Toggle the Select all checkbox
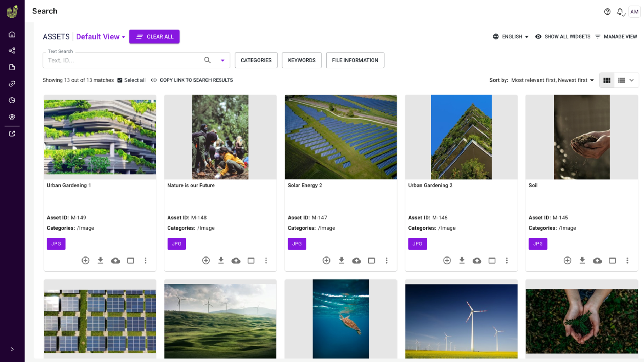644x362 pixels. [120, 80]
